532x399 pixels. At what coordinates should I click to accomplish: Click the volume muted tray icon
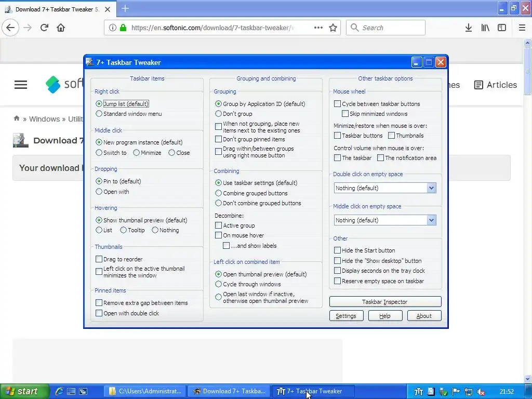(481, 392)
